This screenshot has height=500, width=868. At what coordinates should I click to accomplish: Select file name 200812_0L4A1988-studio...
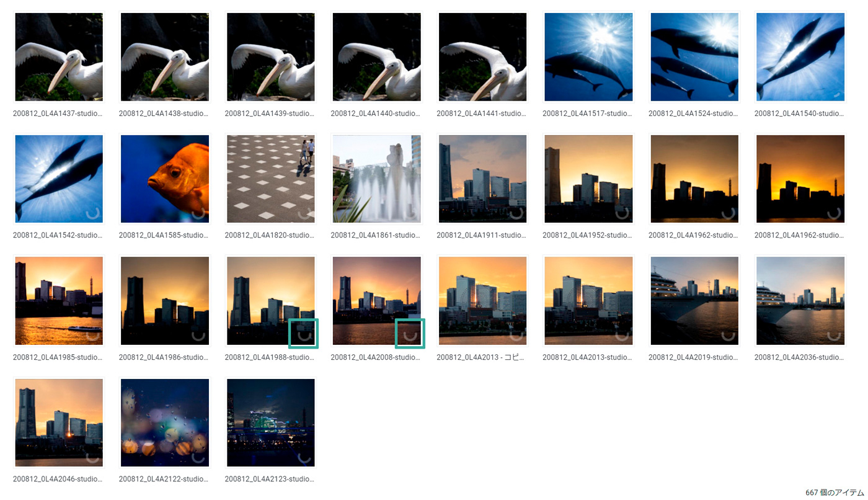(270, 357)
